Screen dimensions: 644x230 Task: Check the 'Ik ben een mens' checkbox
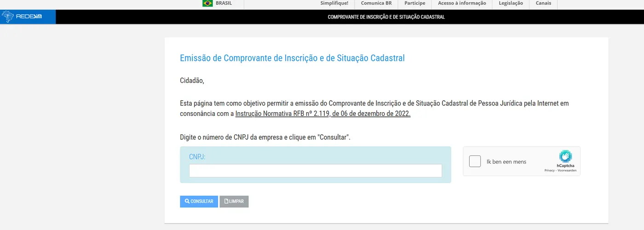pos(475,161)
